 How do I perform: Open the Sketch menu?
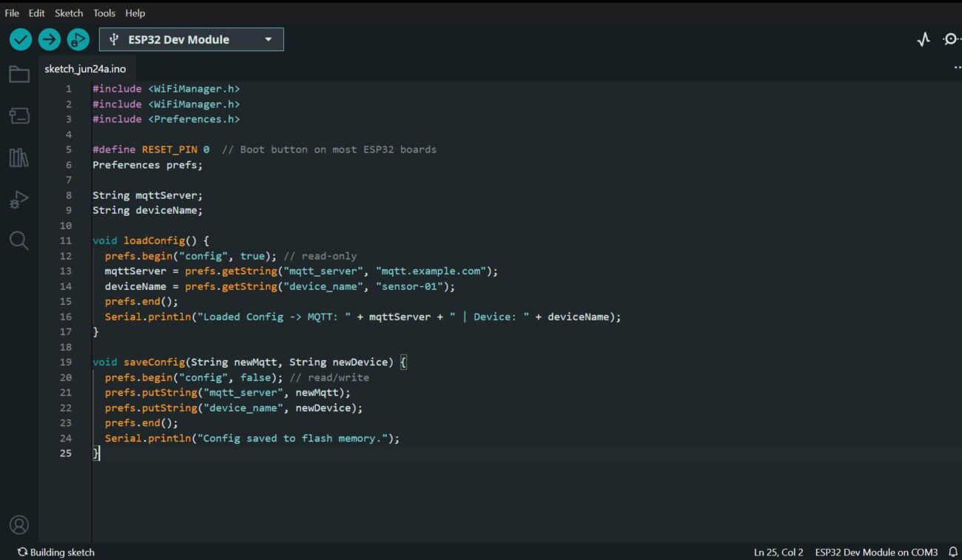pos(69,13)
